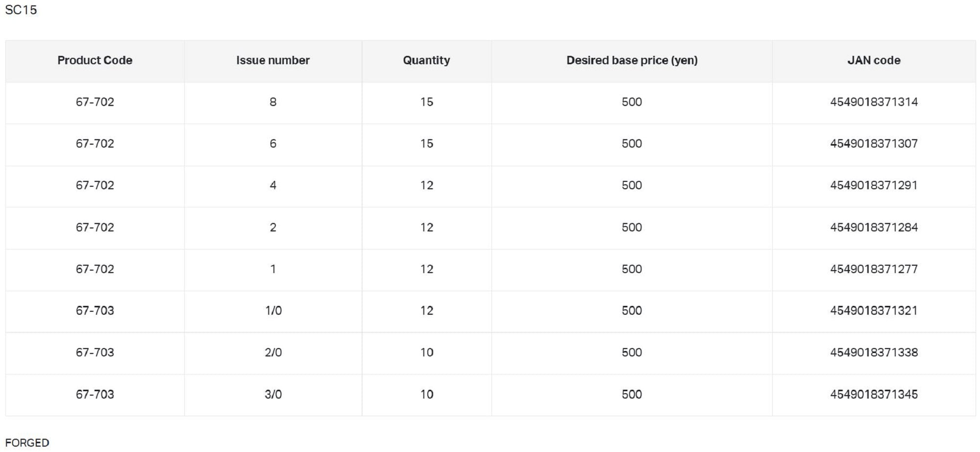Select the Issue number column header
The image size is (980, 452).
point(273,60)
